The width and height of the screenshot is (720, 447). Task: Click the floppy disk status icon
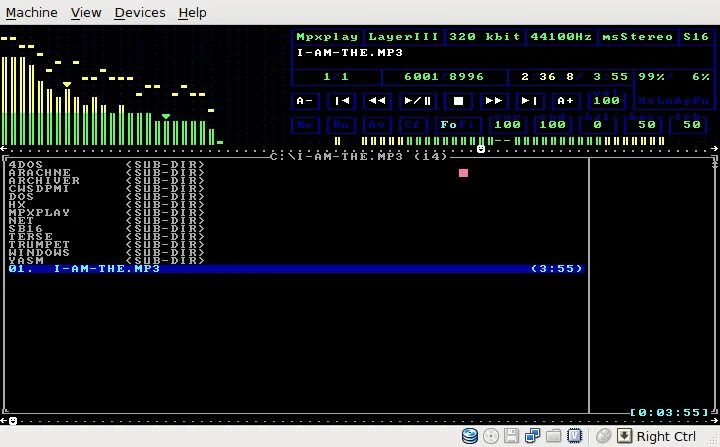point(511,436)
